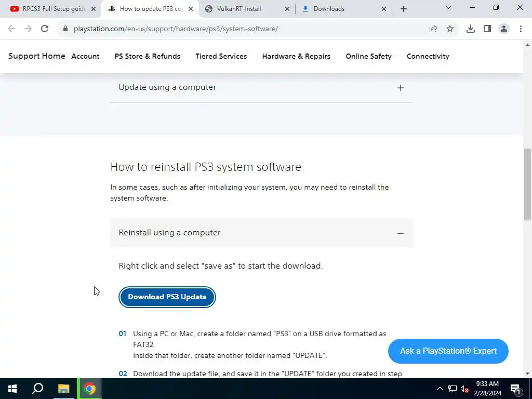Click scrollbar down arrow
Image resolution: width=532 pixels, height=399 pixels.
click(x=527, y=374)
